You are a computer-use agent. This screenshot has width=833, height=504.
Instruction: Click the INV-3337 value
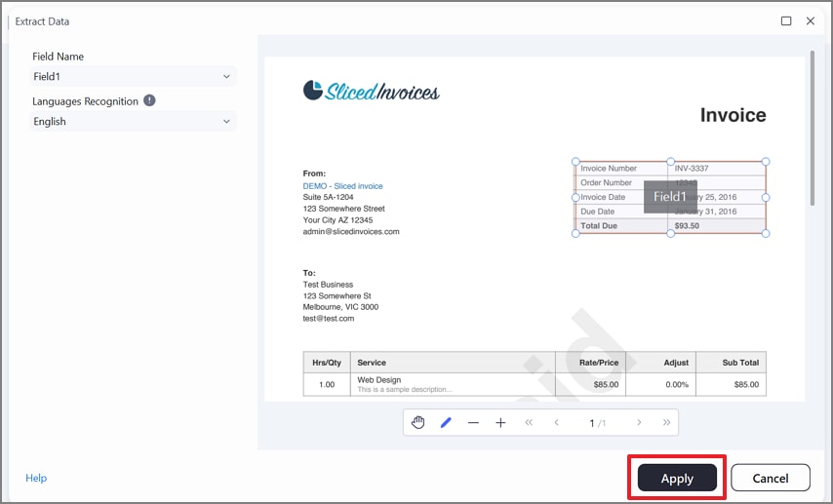pyautogui.click(x=692, y=169)
